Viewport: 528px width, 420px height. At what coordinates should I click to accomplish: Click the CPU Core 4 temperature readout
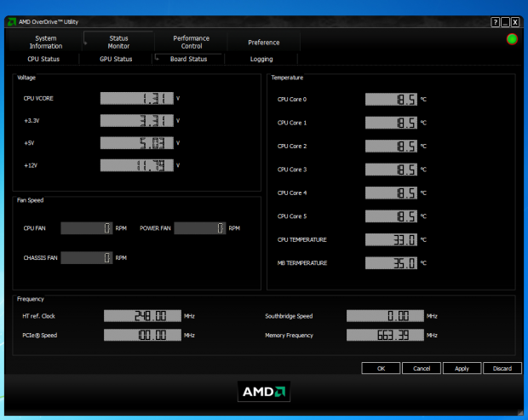click(x=391, y=193)
